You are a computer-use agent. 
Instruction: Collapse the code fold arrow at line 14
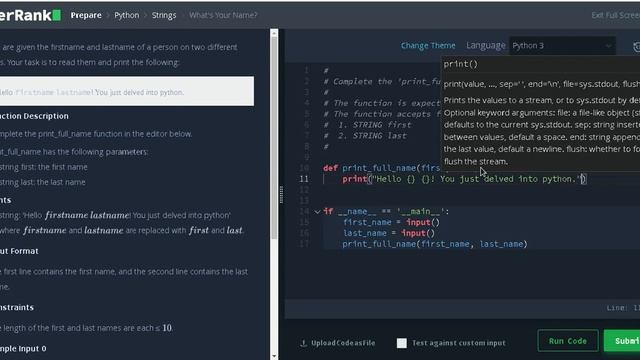(x=317, y=211)
